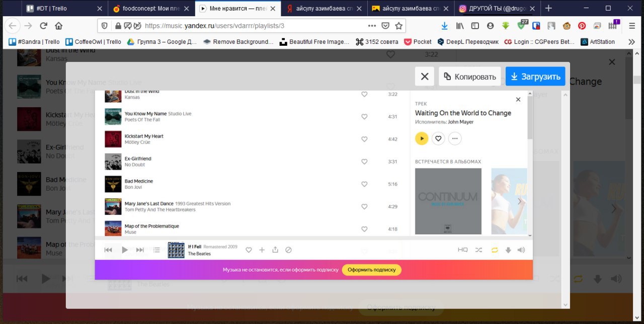Click the play button on the dimmed page
Image resolution: width=644 pixels, height=324 pixels.
click(x=46, y=278)
